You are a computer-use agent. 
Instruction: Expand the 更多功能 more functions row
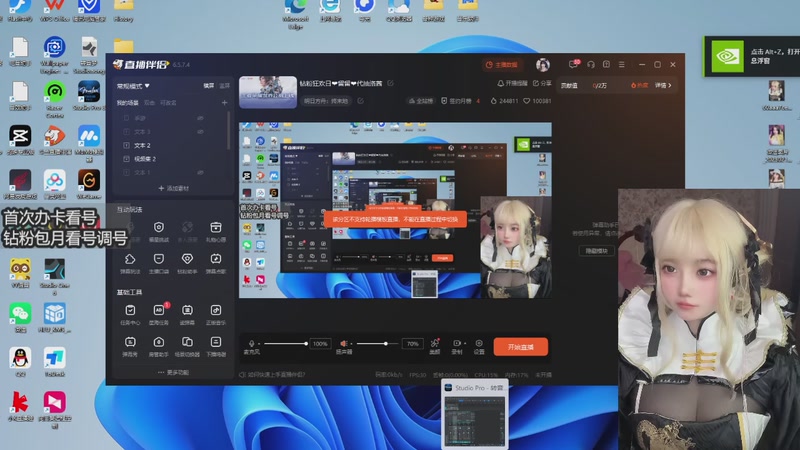pyautogui.click(x=173, y=372)
